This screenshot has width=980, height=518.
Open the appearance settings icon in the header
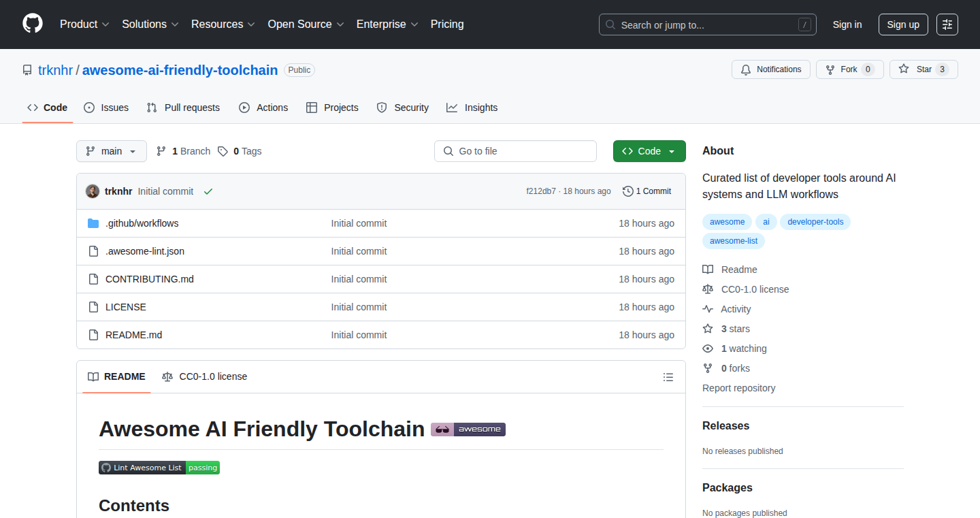pyautogui.click(x=947, y=25)
